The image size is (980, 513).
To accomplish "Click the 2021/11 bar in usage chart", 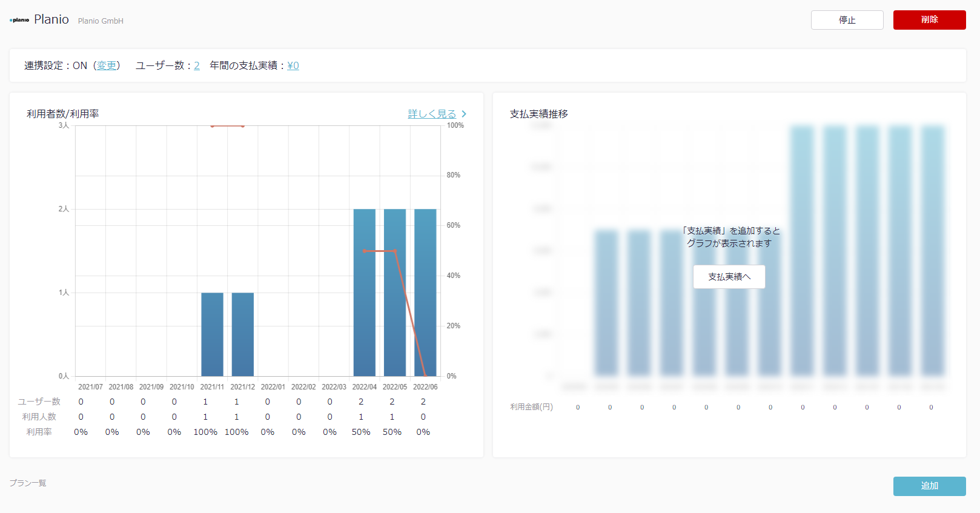I will [x=212, y=334].
